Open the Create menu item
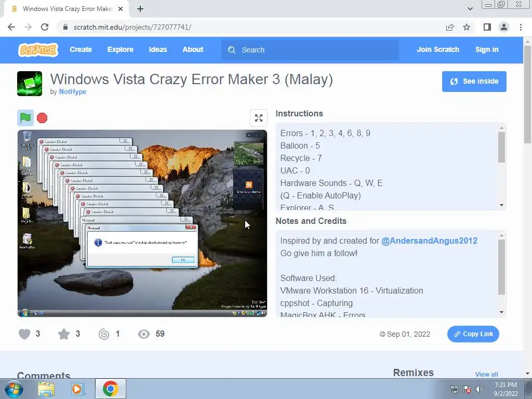The height and width of the screenshot is (399, 532). (81, 49)
